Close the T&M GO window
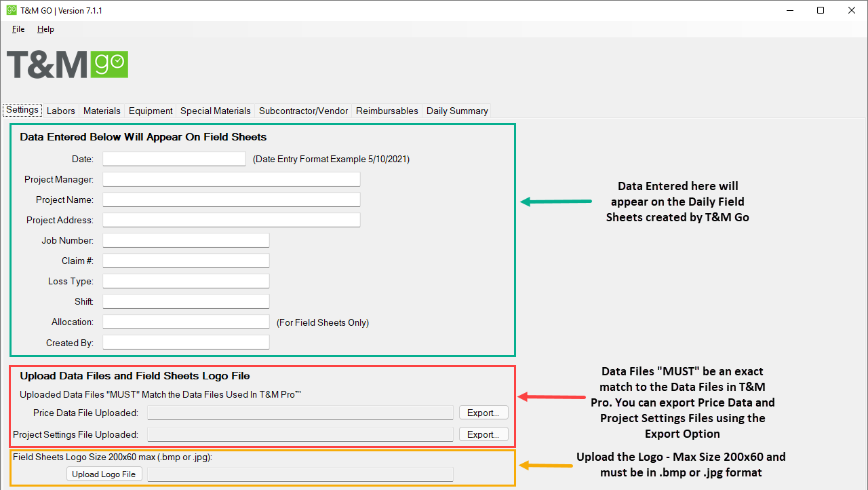 point(852,10)
